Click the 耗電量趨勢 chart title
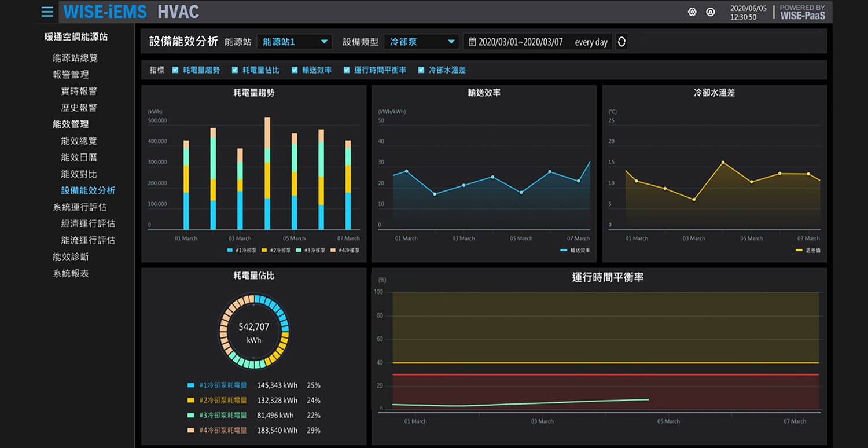Image resolution: width=868 pixels, height=448 pixels. (253, 93)
